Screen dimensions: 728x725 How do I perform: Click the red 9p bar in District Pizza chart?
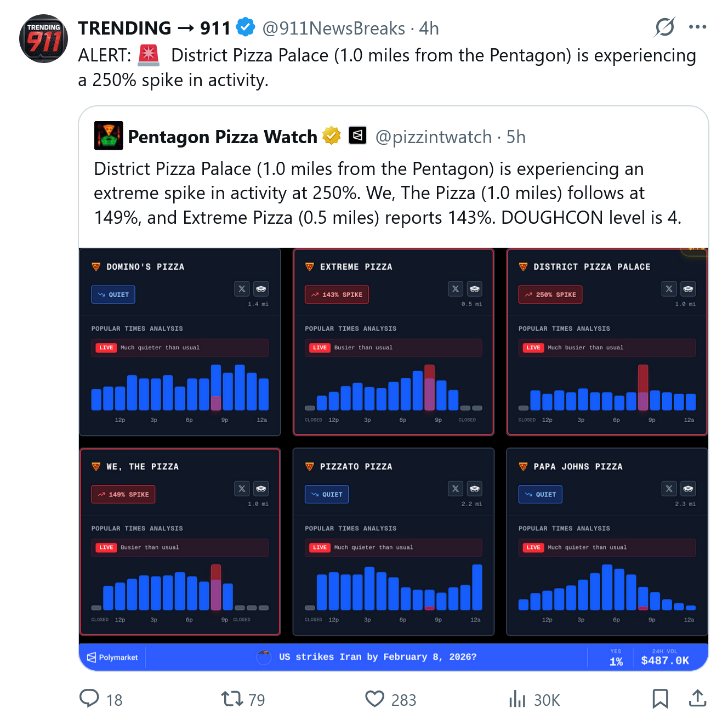(643, 387)
